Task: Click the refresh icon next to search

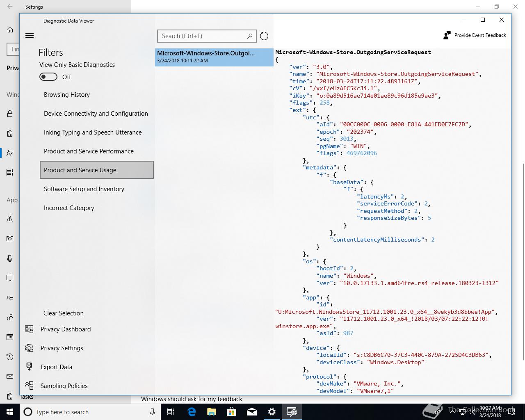Action: [264, 36]
